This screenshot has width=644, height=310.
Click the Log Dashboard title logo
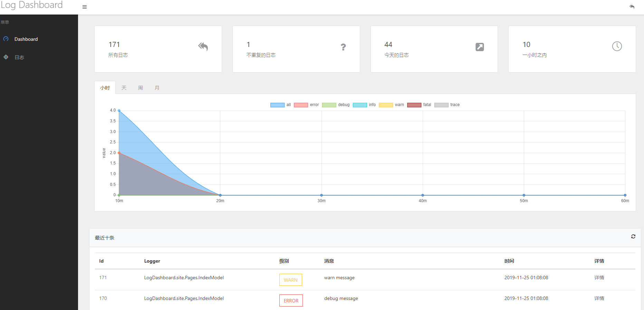click(x=31, y=5)
